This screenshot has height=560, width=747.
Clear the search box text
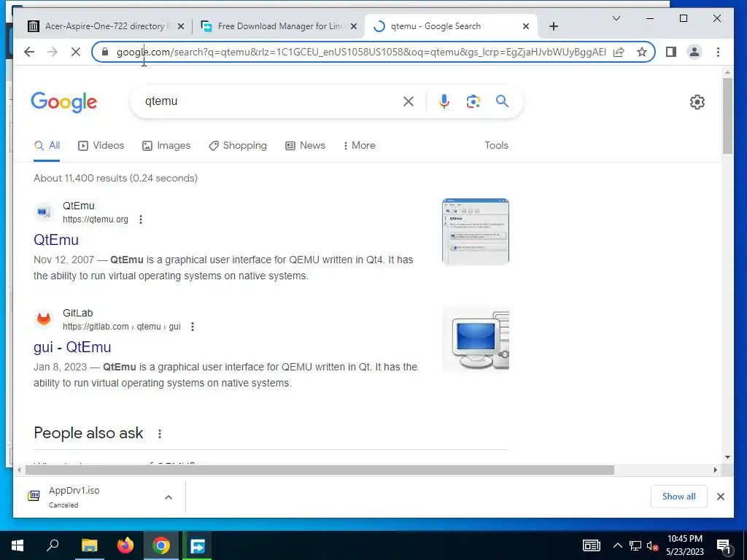tap(409, 101)
